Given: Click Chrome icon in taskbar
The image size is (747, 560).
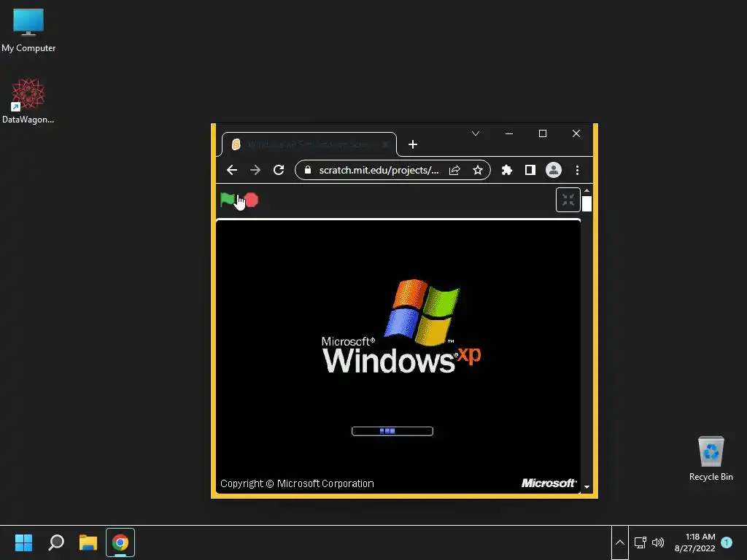Looking at the screenshot, I should tap(120, 542).
